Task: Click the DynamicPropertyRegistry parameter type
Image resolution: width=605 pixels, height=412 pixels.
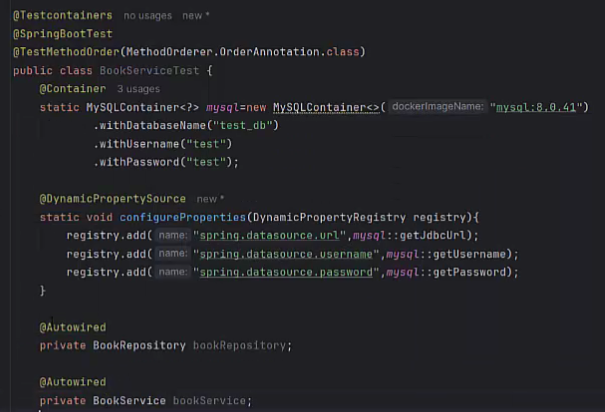Action: pyautogui.click(x=330, y=217)
